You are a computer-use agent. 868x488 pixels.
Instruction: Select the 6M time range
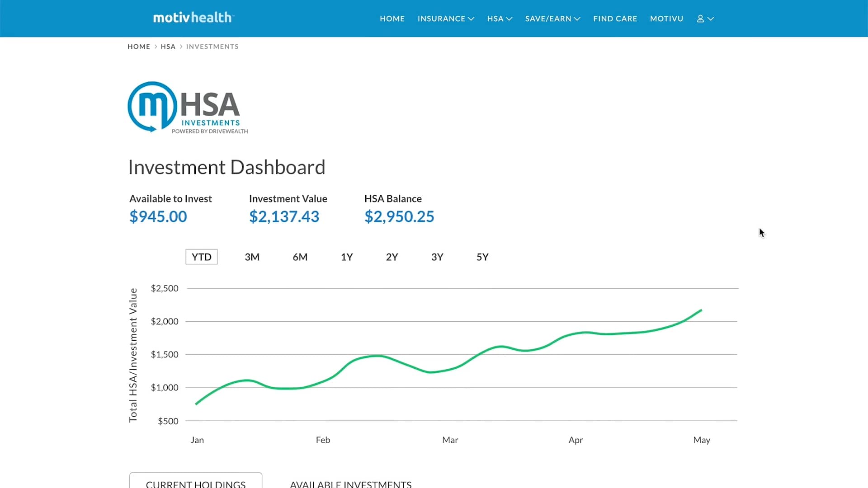tap(300, 257)
